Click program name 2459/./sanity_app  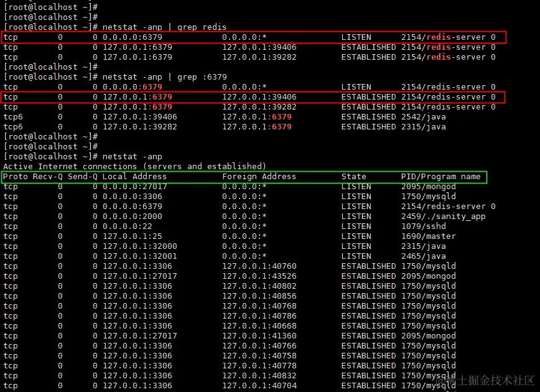[443, 217]
